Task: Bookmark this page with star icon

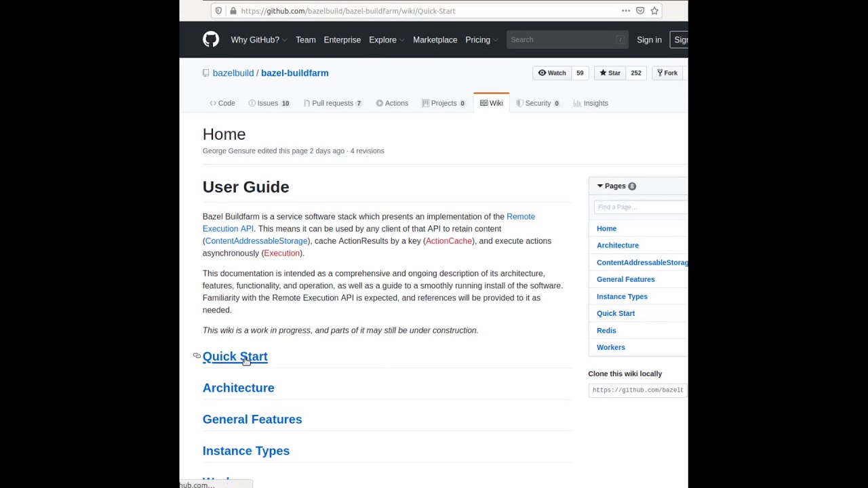Action: (654, 11)
